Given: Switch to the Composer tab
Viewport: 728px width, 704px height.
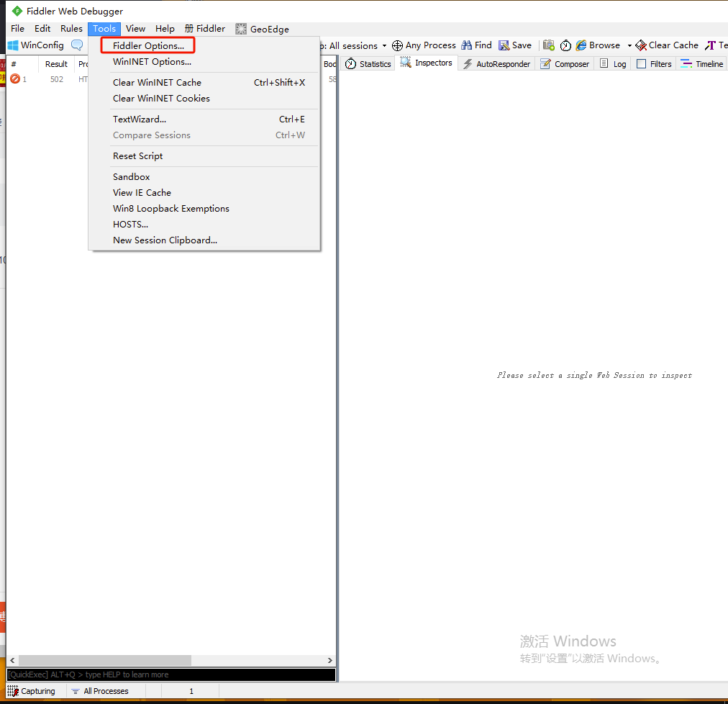Looking at the screenshot, I should point(565,63).
